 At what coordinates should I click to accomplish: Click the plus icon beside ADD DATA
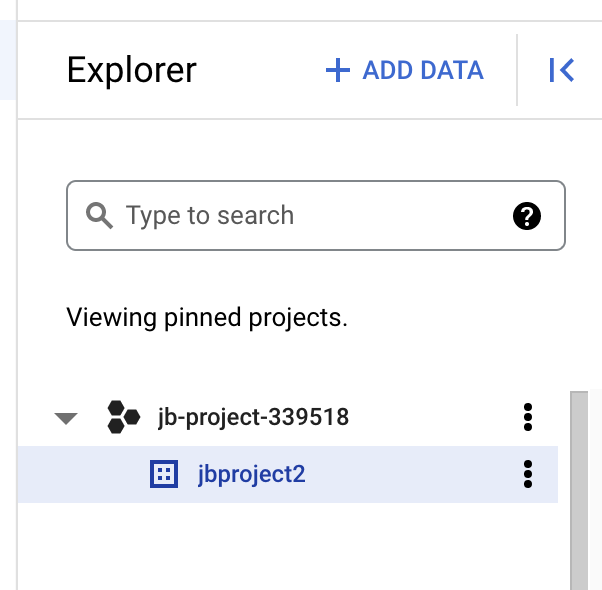(339, 70)
